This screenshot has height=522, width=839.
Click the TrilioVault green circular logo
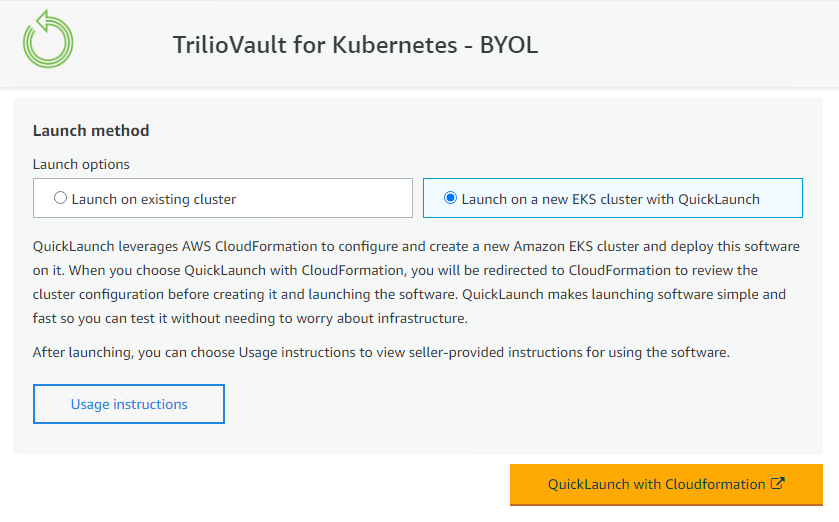[x=48, y=40]
